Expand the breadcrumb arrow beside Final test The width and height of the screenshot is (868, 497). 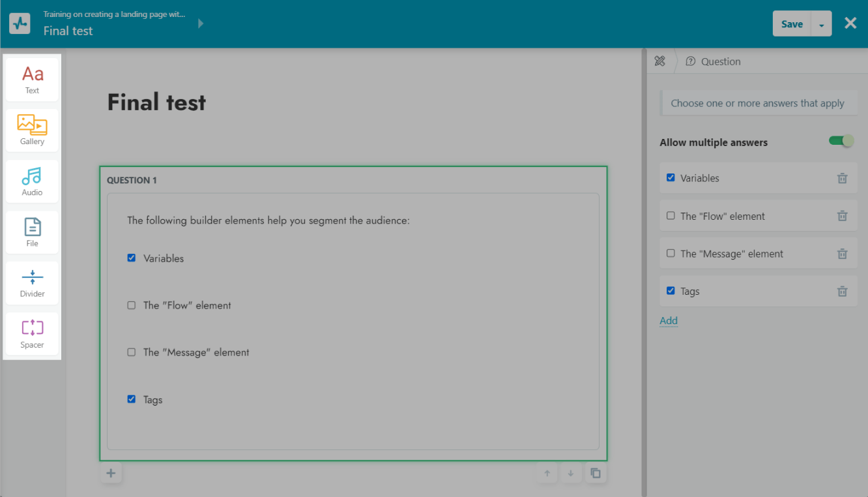pos(201,23)
